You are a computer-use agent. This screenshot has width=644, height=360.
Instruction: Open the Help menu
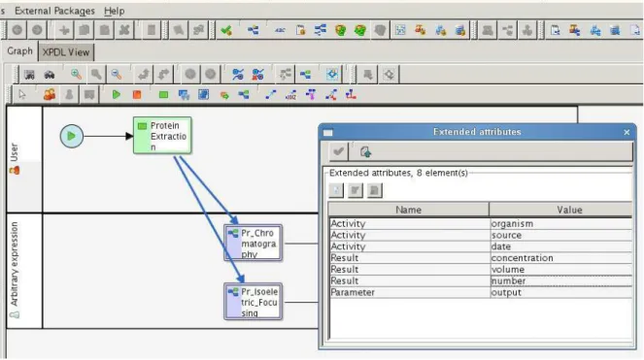[115, 11]
